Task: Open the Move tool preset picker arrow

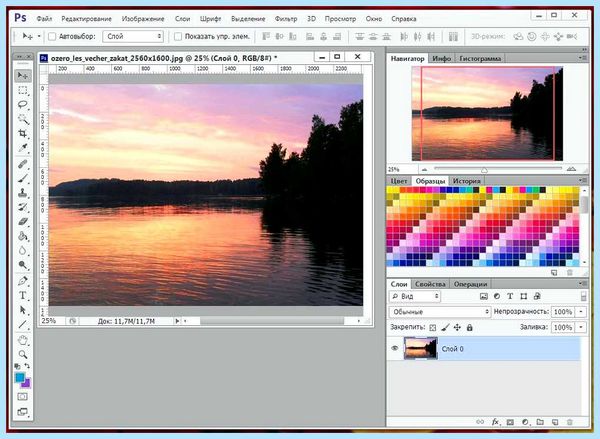Action: coord(39,36)
